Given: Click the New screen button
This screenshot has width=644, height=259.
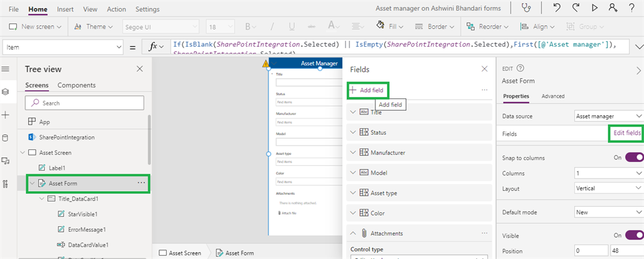Looking at the screenshot, I should [35, 26].
